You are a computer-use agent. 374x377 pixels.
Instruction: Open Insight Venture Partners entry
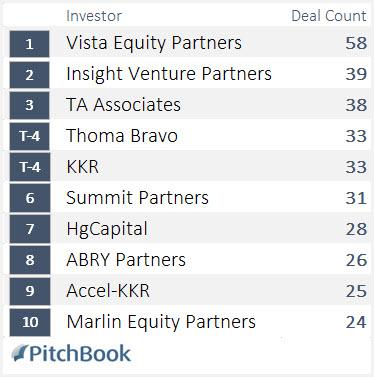click(169, 74)
